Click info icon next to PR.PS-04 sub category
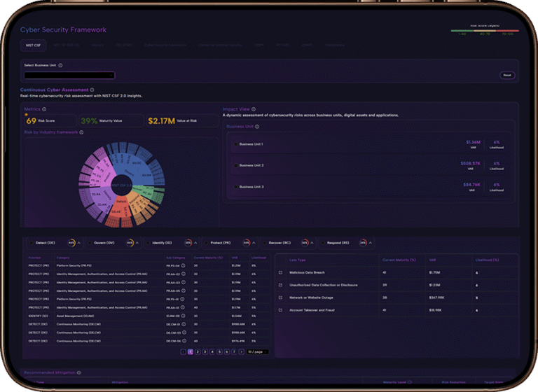538x392 pixels. [184, 266]
